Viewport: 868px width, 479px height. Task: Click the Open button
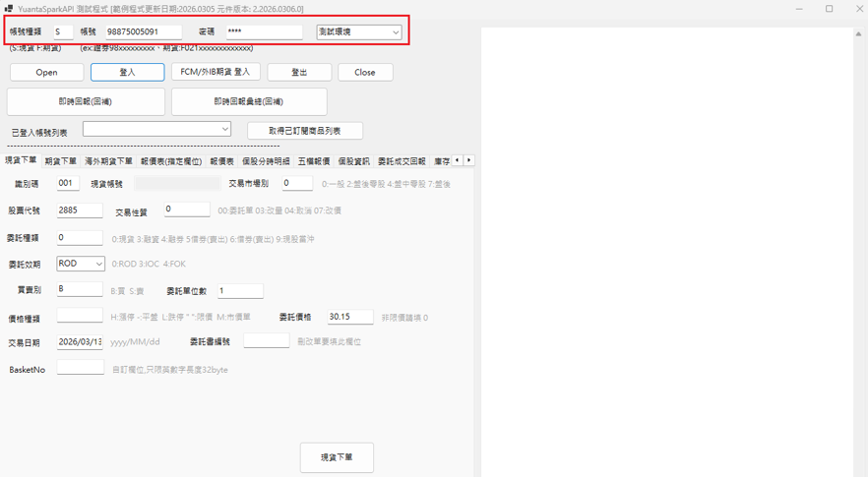46,73
